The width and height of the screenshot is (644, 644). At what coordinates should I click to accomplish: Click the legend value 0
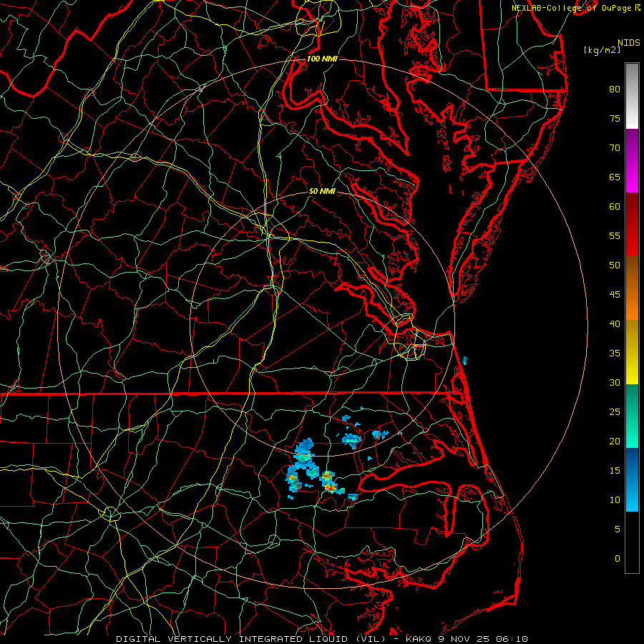(x=618, y=559)
